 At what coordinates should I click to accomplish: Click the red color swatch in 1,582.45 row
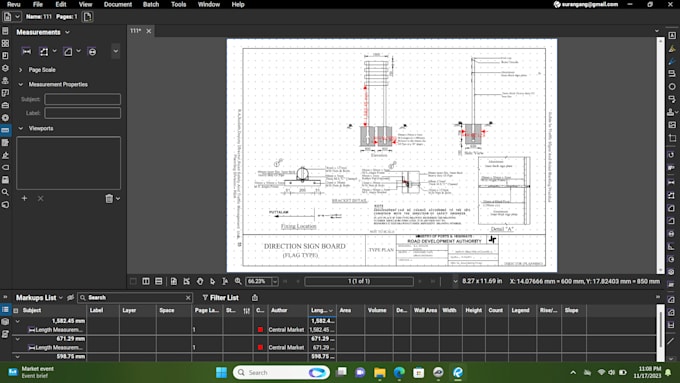[x=260, y=330]
